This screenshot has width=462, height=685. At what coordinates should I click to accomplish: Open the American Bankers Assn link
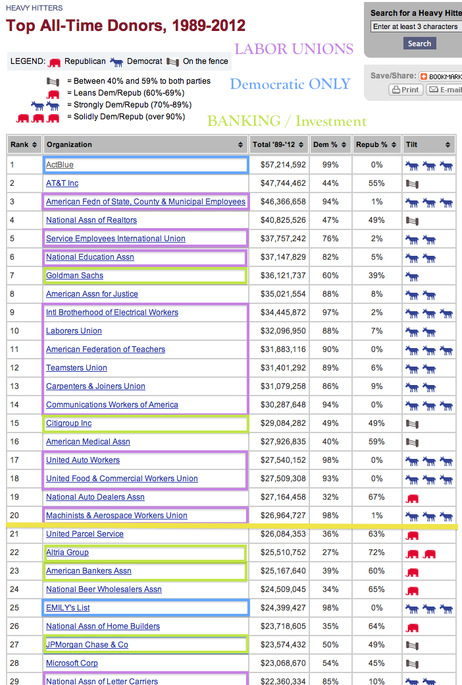point(89,571)
